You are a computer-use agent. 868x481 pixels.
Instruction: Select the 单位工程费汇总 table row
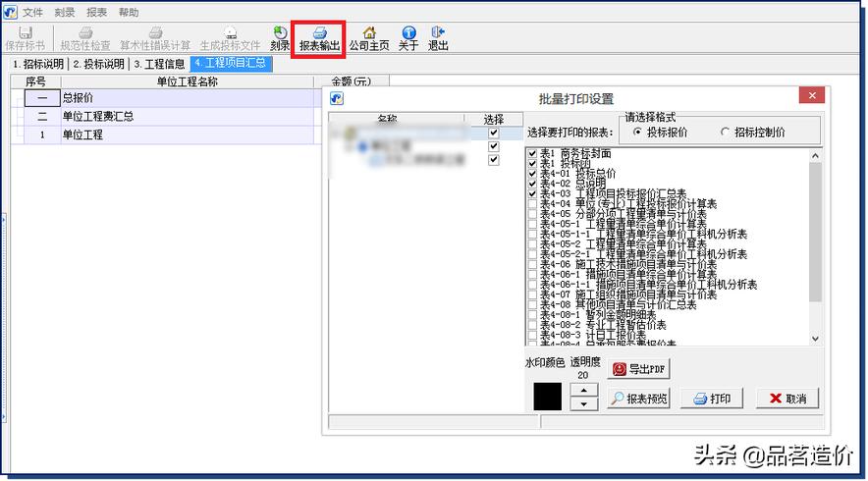98,116
